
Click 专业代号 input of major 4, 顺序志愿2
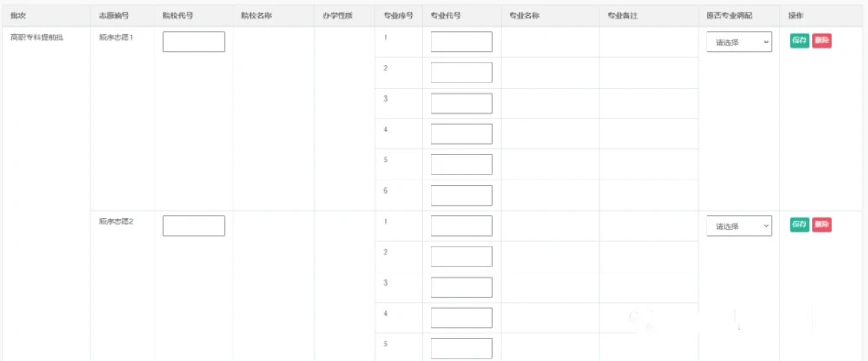point(461,318)
